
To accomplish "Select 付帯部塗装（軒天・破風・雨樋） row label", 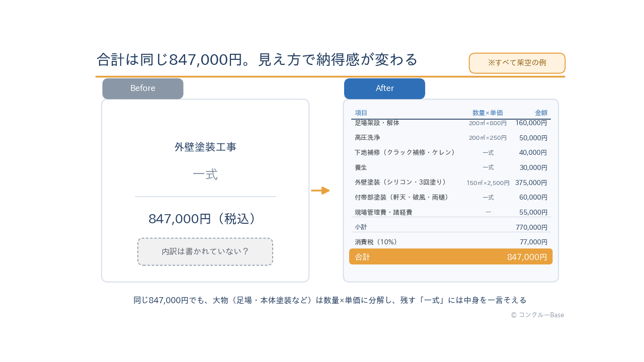I will tap(403, 197).
